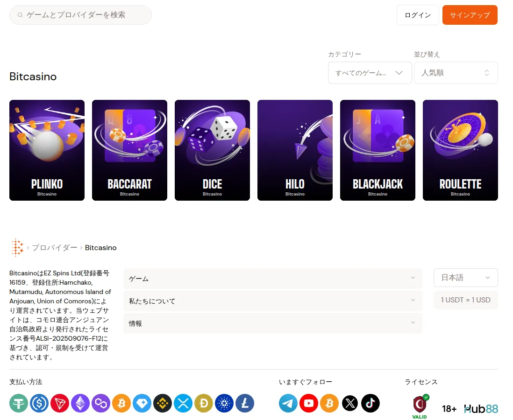Click the ログイン button
The width and height of the screenshot is (513, 420).
[x=418, y=15]
